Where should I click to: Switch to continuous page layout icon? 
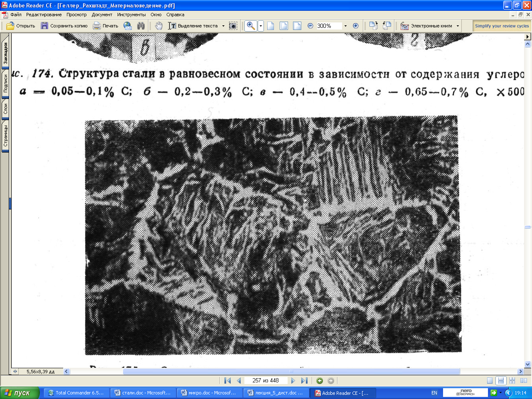pos(501,380)
